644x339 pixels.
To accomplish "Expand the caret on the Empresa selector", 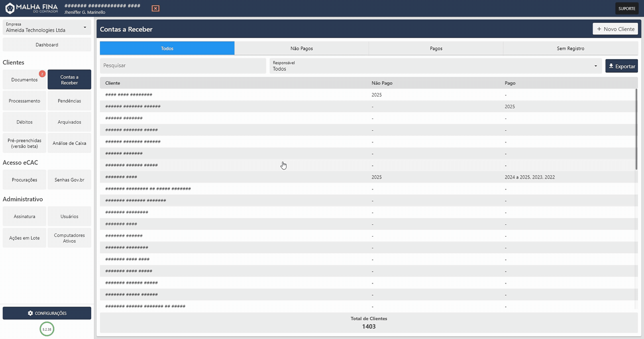I will (x=86, y=27).
